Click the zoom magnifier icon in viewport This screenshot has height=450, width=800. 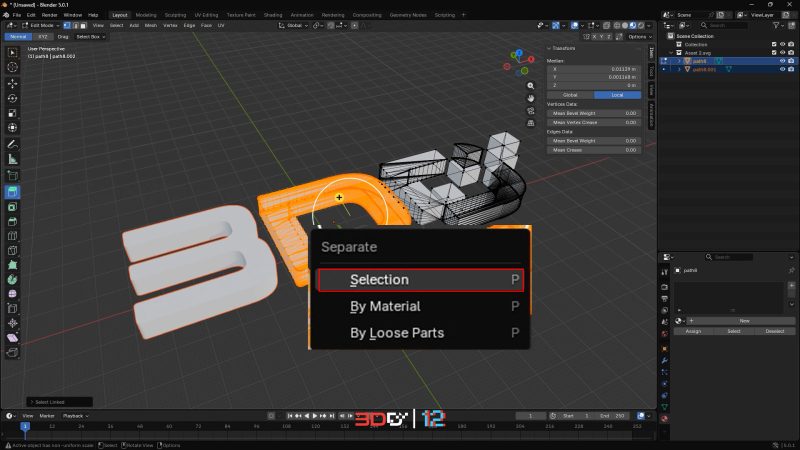[531, 86]
